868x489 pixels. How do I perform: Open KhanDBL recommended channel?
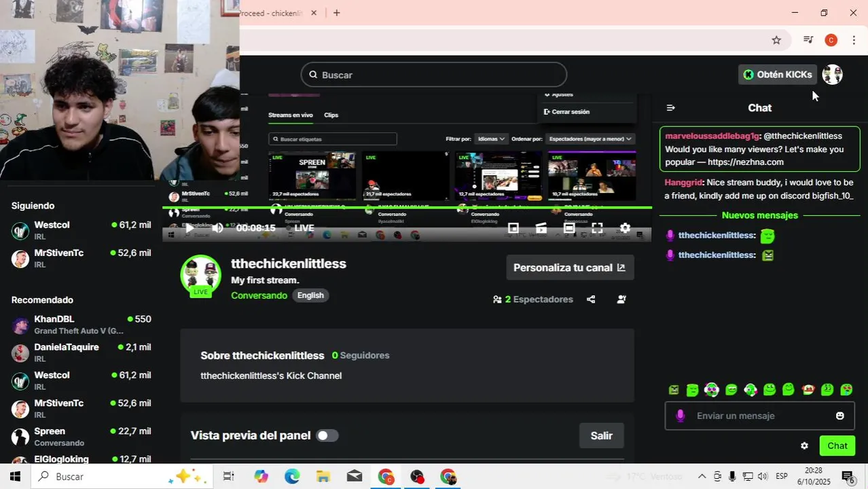[81, 325]
